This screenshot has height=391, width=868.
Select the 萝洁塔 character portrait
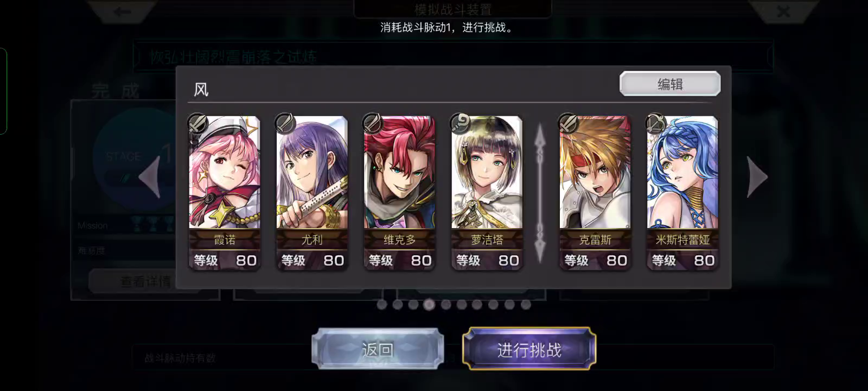click(487, 172)
